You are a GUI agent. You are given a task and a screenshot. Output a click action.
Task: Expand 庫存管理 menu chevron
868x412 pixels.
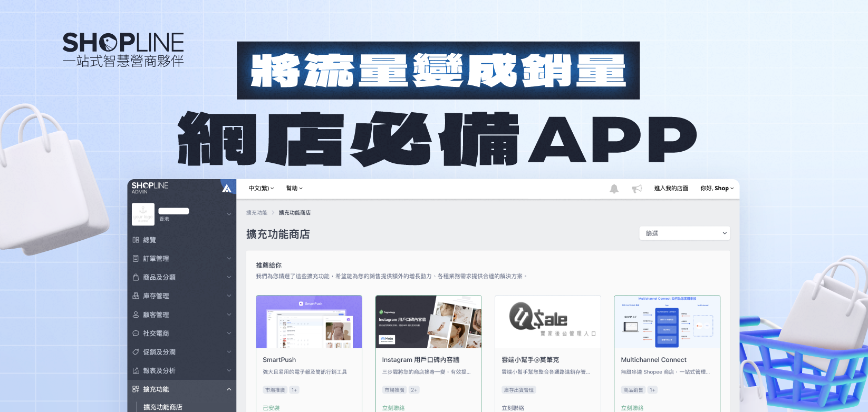click(x=229, y=296)
